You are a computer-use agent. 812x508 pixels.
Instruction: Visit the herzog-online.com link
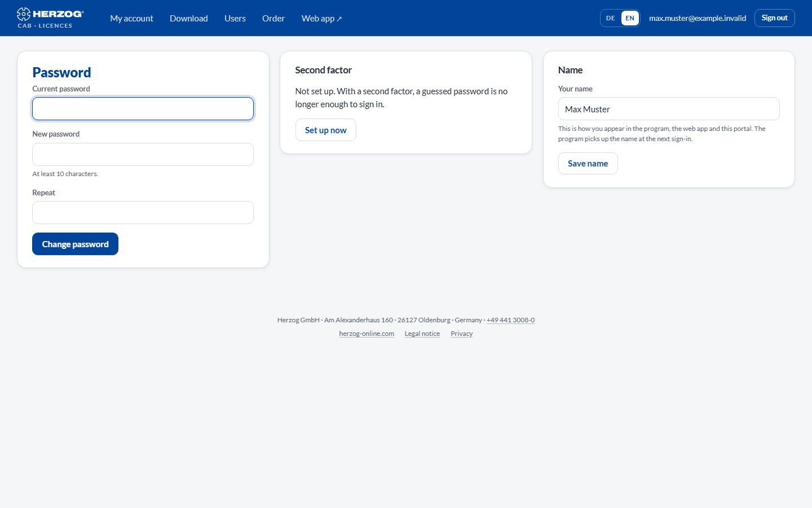(x=367, y=334)
